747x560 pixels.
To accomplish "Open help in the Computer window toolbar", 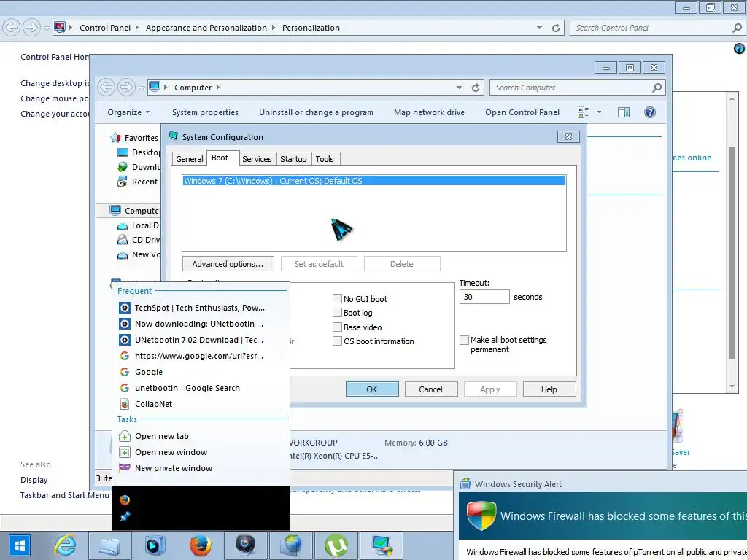I will pyautogui.click(x=650, y=112).
